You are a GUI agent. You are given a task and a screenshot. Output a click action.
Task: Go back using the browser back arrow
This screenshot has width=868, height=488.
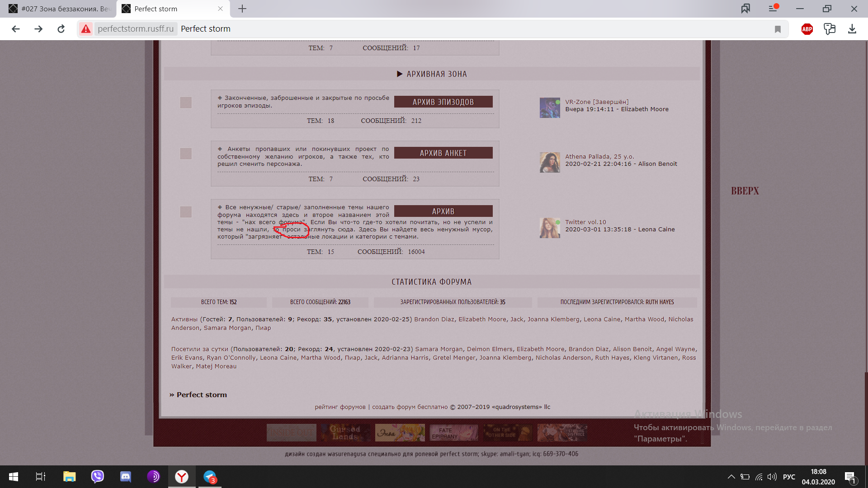tap(16, 28)
